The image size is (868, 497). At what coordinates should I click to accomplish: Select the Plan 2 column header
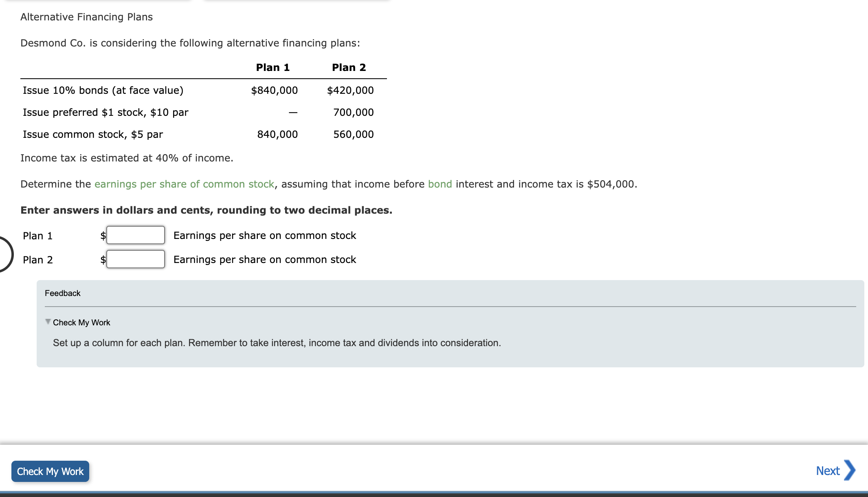349,67
